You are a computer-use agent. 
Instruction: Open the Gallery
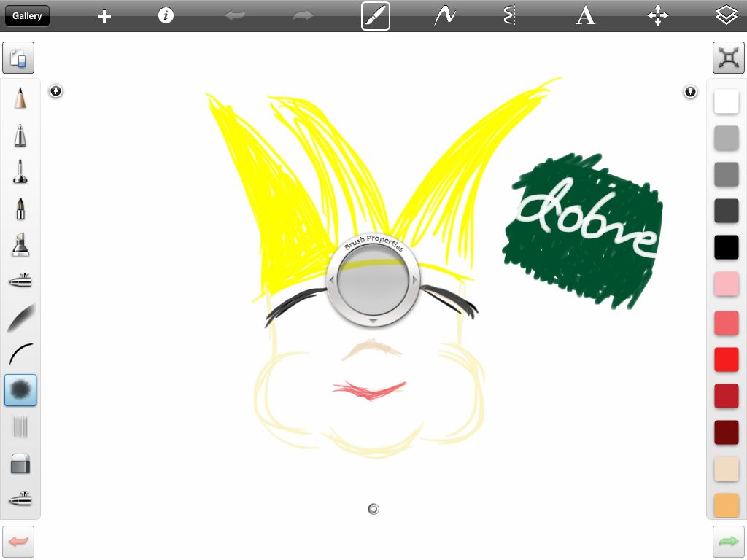point(27,16)
